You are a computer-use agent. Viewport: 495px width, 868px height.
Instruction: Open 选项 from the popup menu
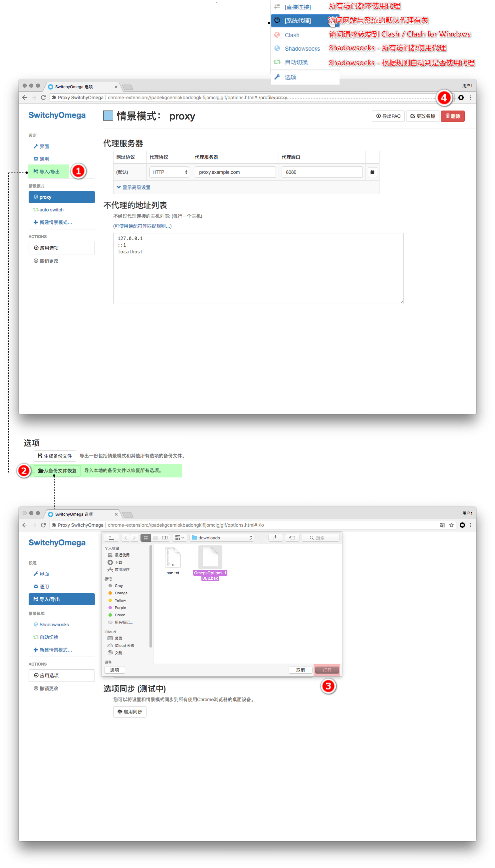pyautogui.click(x=290, y=77)
